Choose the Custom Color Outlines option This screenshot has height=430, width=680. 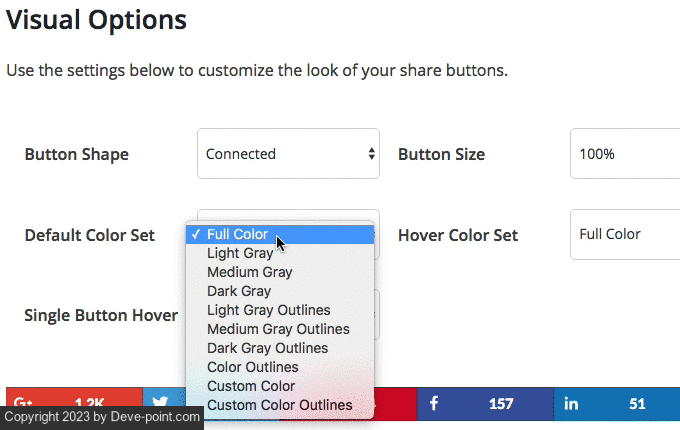coord(279,405)
